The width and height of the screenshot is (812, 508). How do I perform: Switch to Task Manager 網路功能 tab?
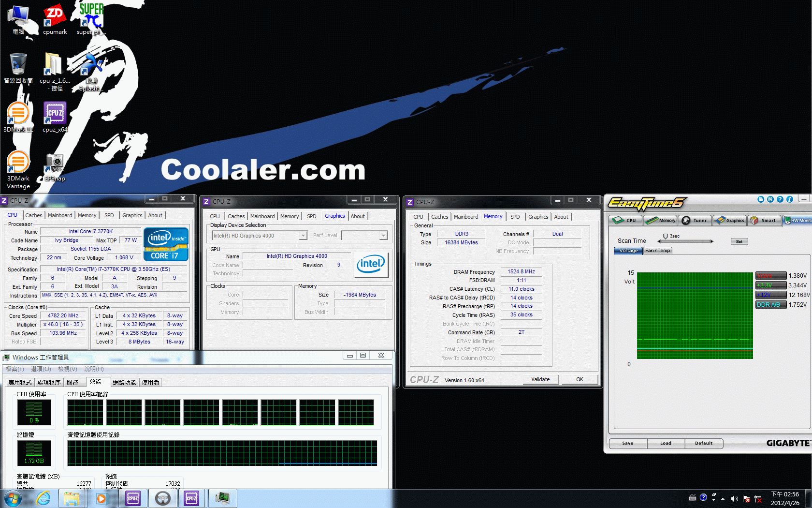124,382
